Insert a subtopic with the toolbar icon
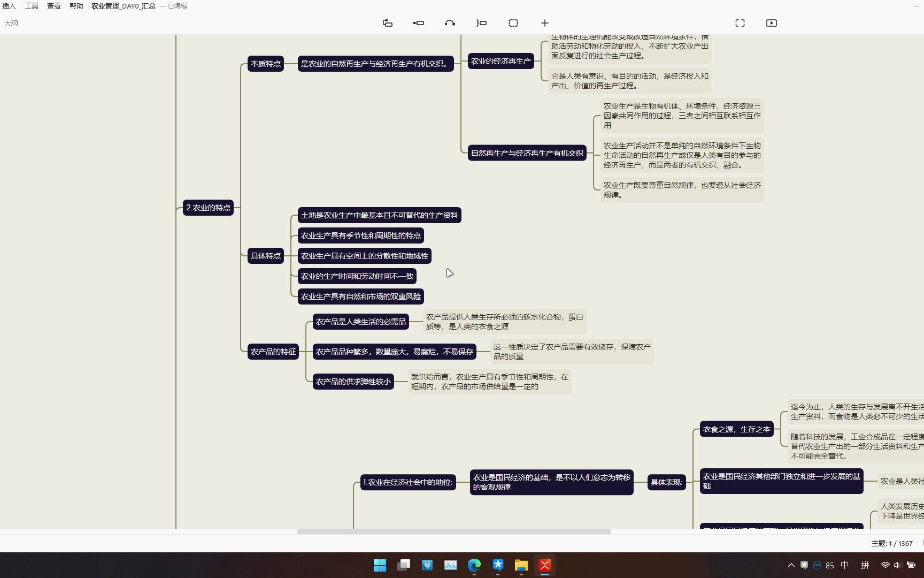This screenshot has height=578, width=924. 419,23
